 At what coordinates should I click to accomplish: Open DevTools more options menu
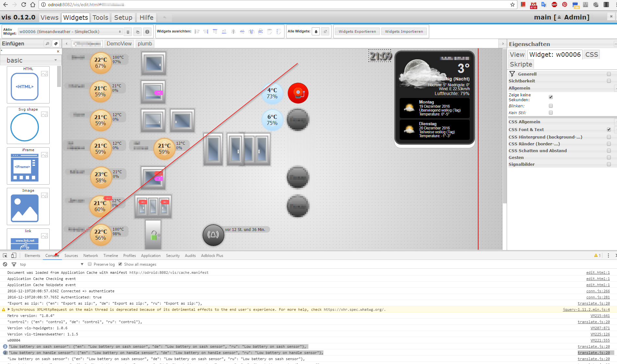(x=608, y=256)
